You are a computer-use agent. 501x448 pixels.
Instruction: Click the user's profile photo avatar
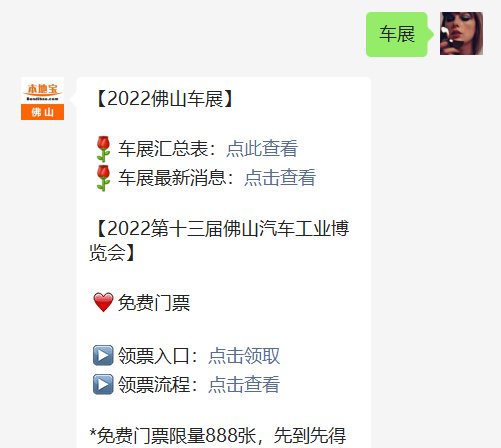(x=461, y=33)
